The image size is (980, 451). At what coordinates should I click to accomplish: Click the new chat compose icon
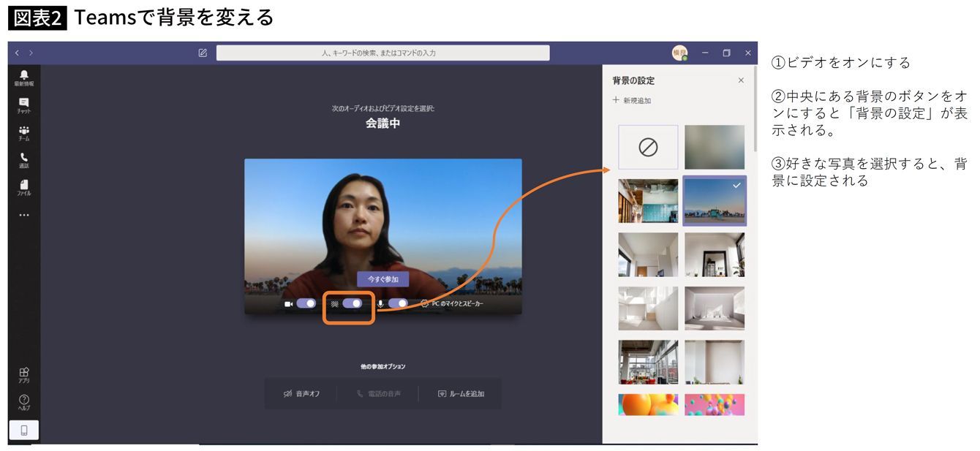pos(203,53)
